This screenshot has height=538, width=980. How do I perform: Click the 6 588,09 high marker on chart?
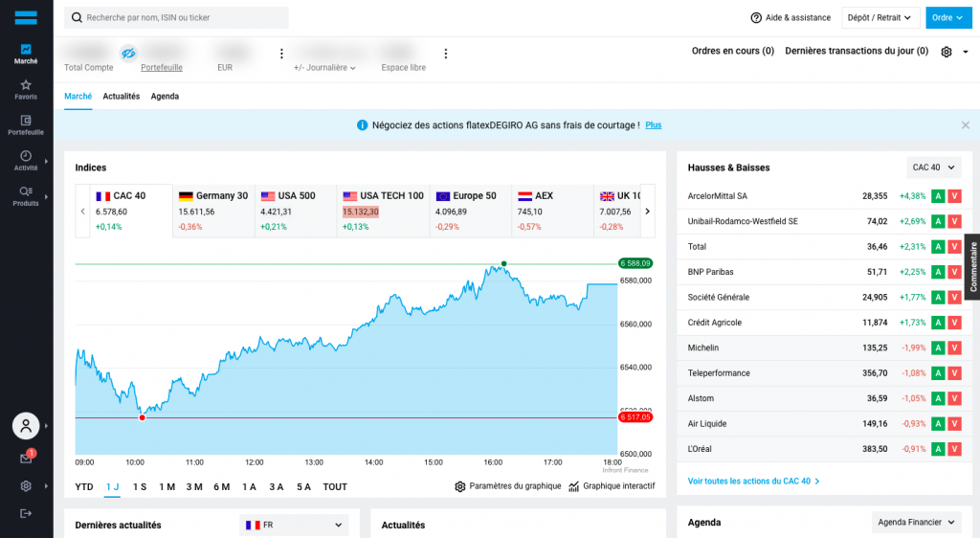tap(635, 263)
